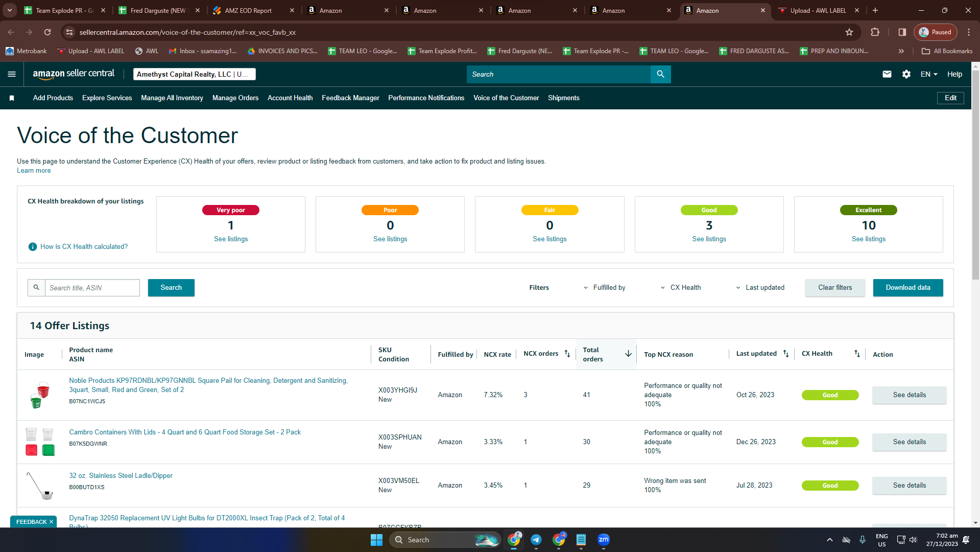This screenshot has width=980, height=552.
Task: See listings under Excellent
Action: 869,239
